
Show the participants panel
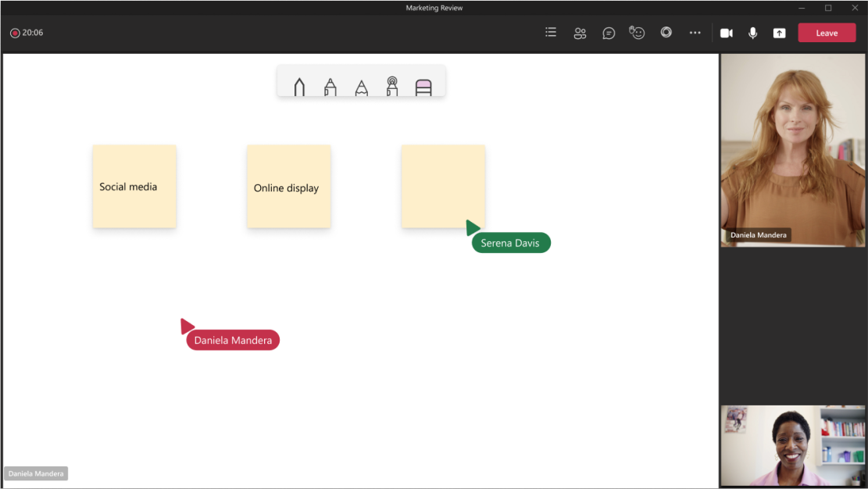coord(580,33)
